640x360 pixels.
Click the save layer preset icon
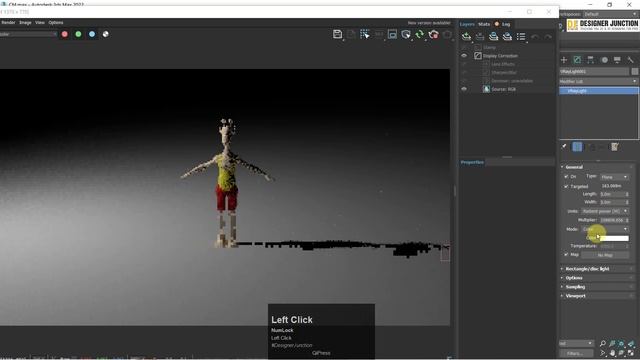point(493,36)
